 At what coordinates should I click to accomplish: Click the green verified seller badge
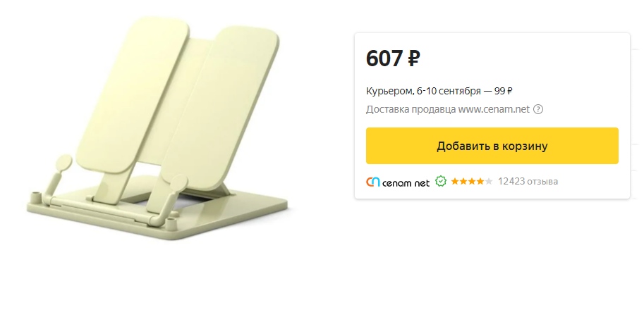coord(441,181)
